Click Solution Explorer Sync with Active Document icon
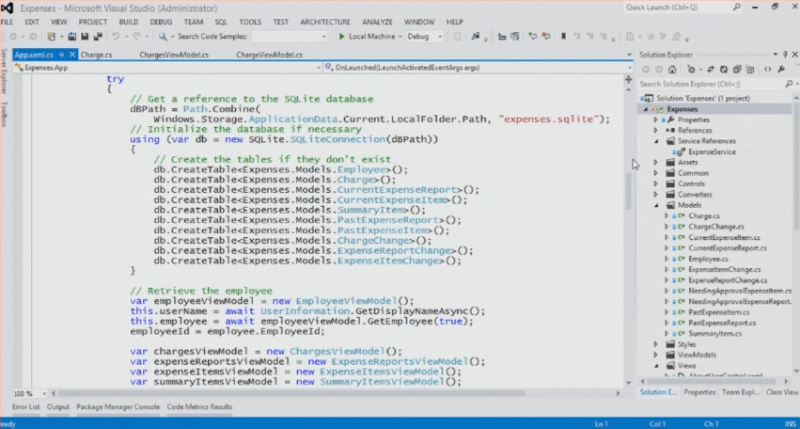800x429 pixels. pos(710,69)
